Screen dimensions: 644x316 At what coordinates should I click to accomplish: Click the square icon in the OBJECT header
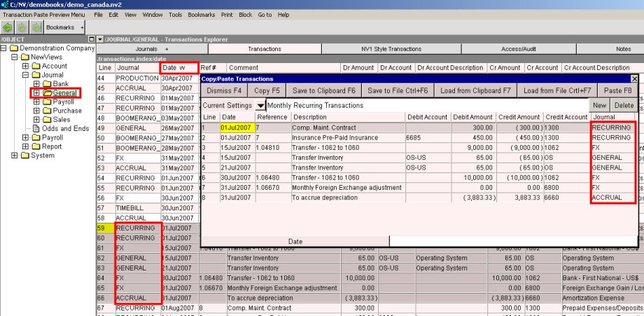[91, 39]
